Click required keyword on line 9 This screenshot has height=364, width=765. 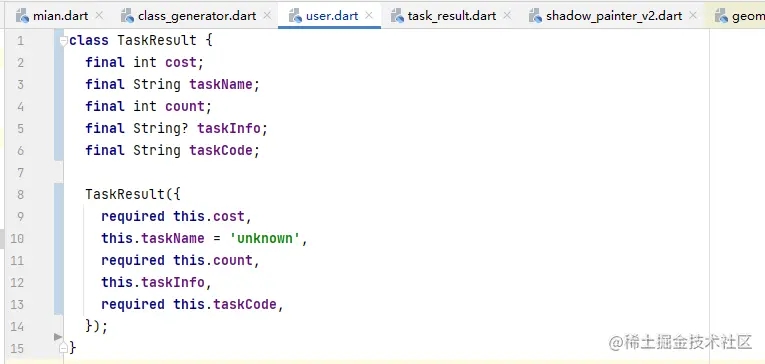[x=133, y=216]
